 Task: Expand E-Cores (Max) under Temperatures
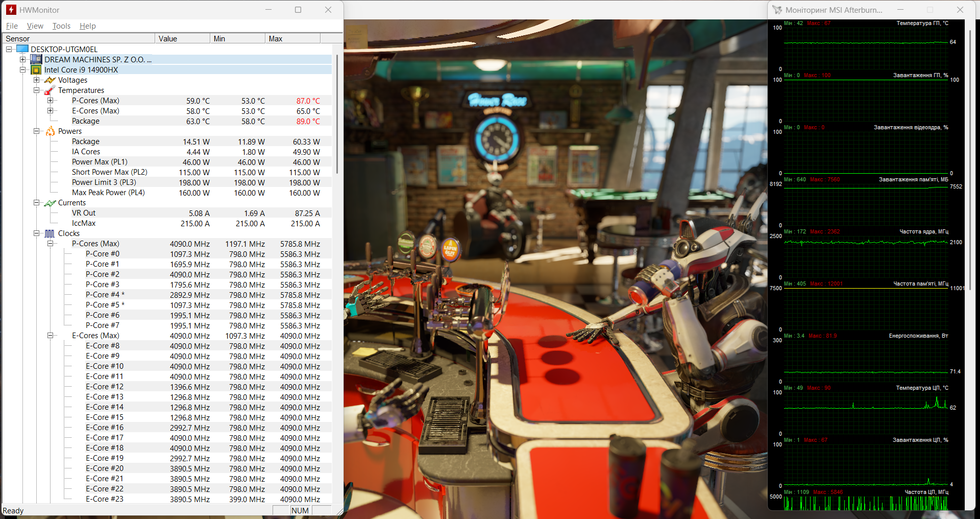click(50, 110)
